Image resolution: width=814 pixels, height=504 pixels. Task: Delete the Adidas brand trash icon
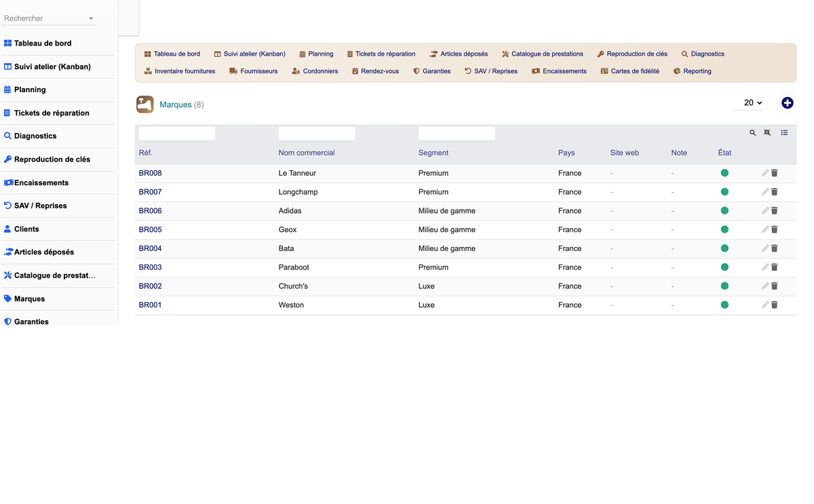[x=775, y=211]
